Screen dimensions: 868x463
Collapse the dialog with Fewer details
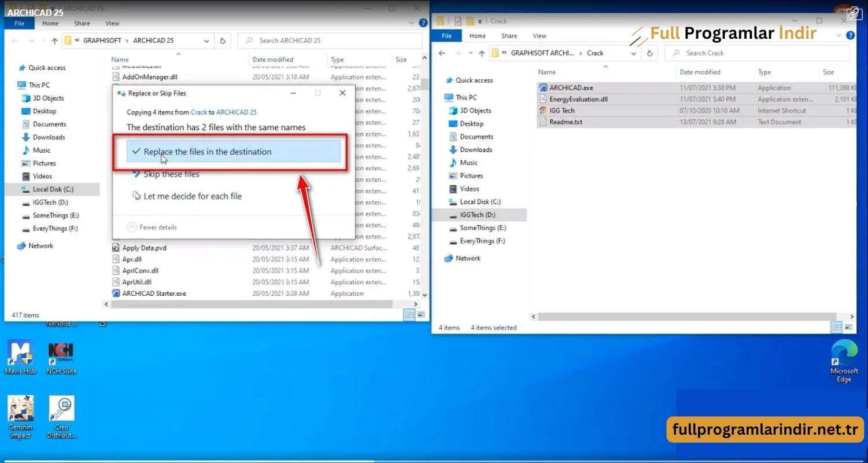152,227
